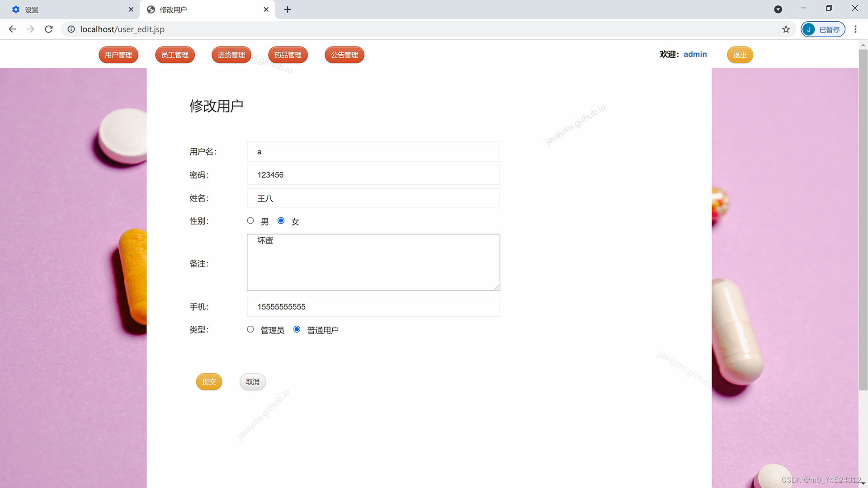Click the 取消 cancel button
The height and width of the screenshot is (488, 868).
pos(253,382)
